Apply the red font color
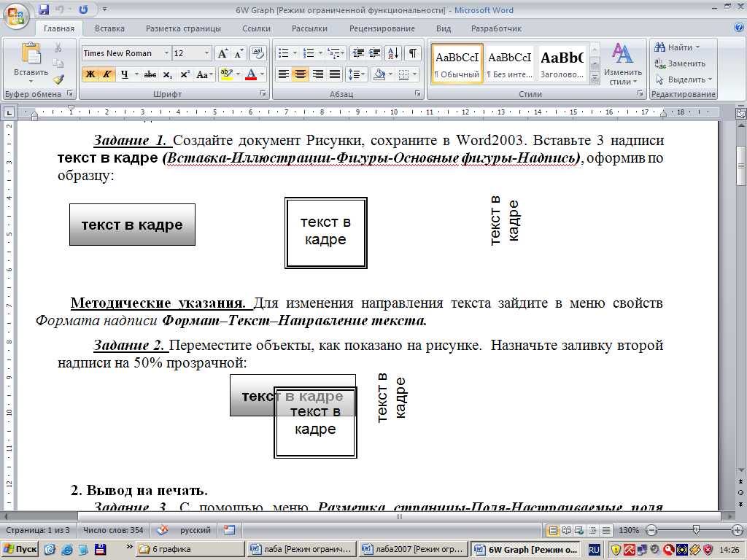 coord(251,74)
